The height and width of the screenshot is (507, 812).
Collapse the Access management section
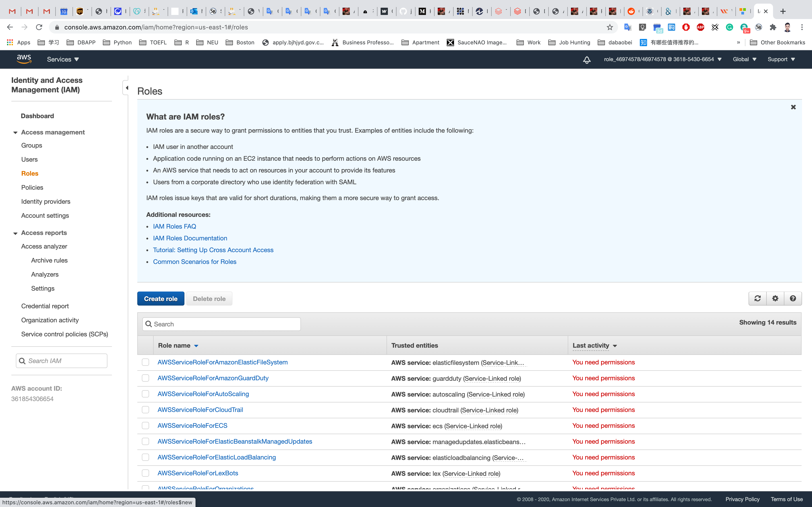(15, 132)
